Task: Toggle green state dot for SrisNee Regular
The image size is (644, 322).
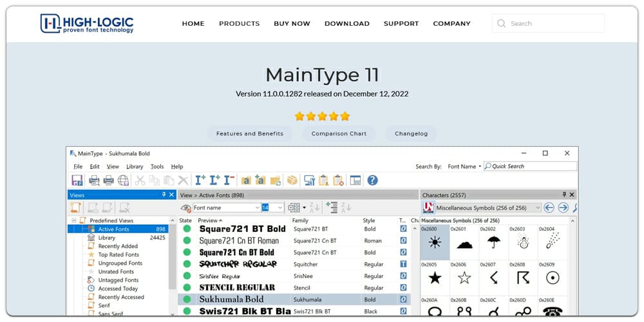Action: [187, 276]
